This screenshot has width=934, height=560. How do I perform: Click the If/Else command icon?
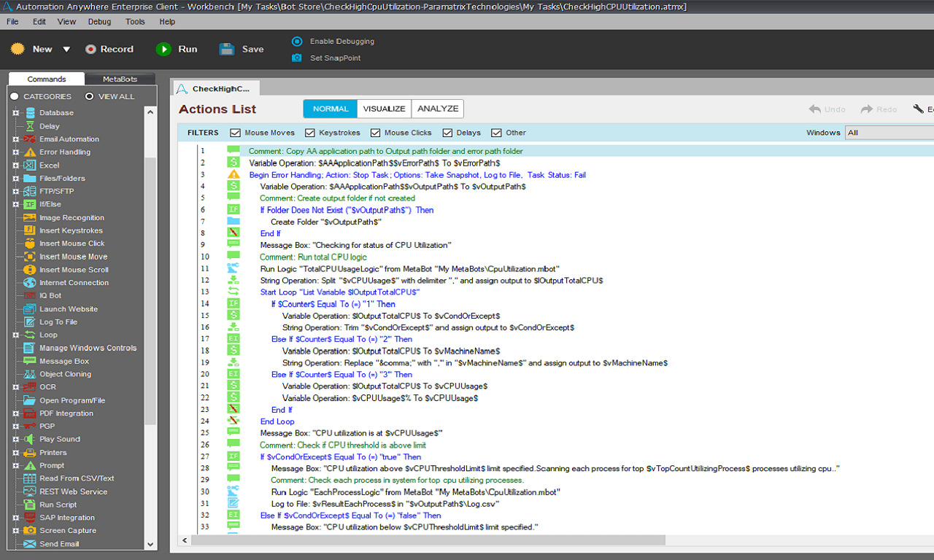(30, 205)
